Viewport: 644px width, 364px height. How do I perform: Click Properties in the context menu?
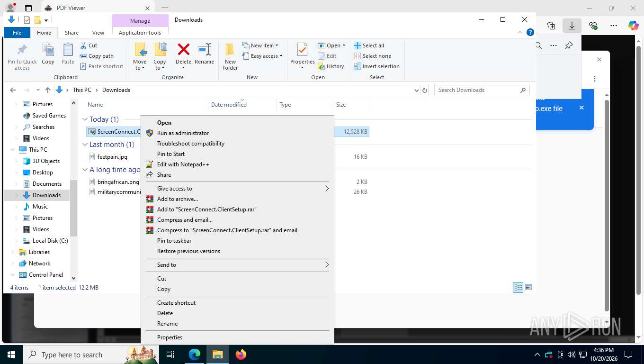[x=170, y=337]
